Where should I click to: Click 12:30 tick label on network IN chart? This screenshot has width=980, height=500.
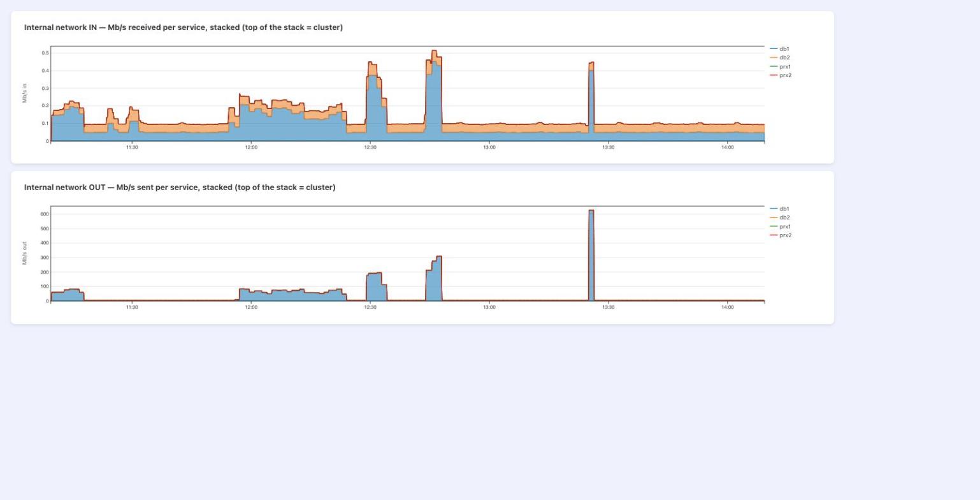(370, 147)
